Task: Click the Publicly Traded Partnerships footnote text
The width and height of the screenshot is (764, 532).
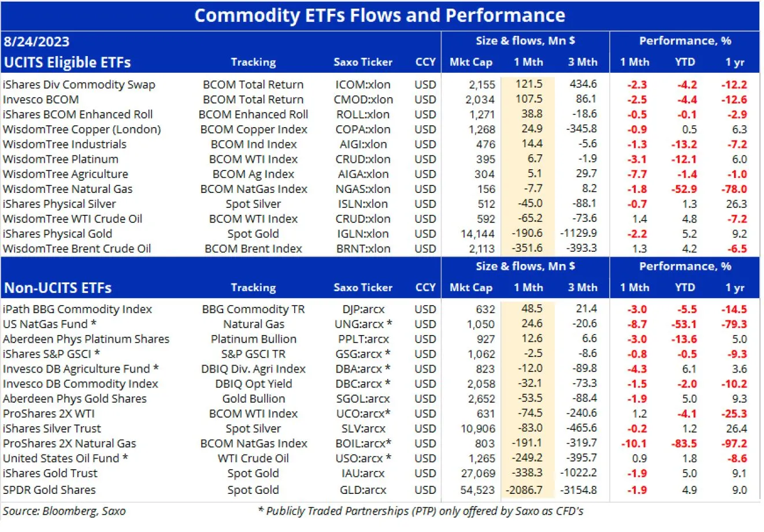Action: (x=421, y=511)
